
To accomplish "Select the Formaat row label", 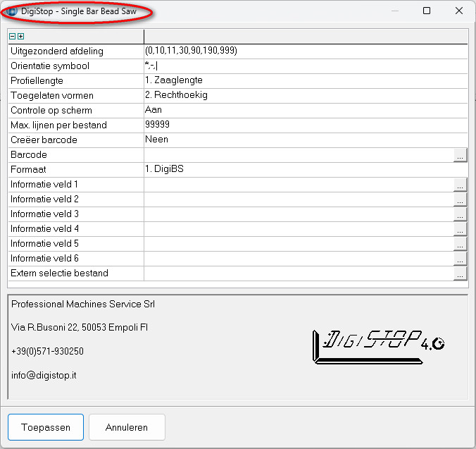I will (28, 169).
